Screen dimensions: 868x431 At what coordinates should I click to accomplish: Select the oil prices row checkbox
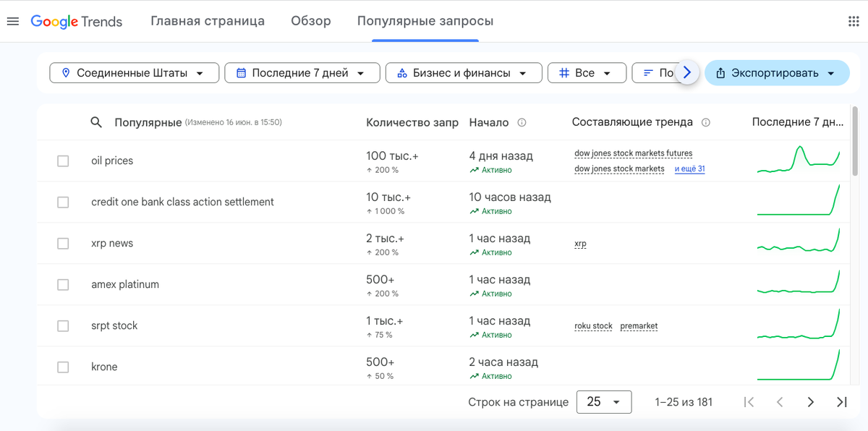click(63, 161)
